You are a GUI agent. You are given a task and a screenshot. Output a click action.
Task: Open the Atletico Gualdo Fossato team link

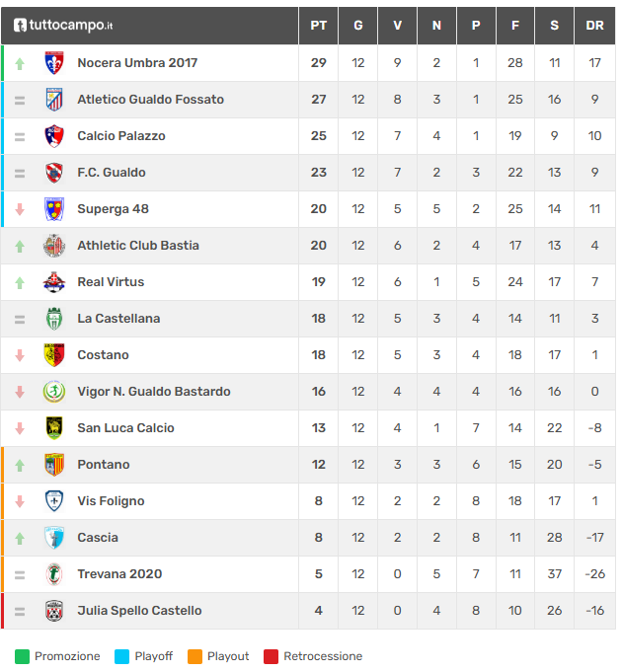(x=150, y=100)
